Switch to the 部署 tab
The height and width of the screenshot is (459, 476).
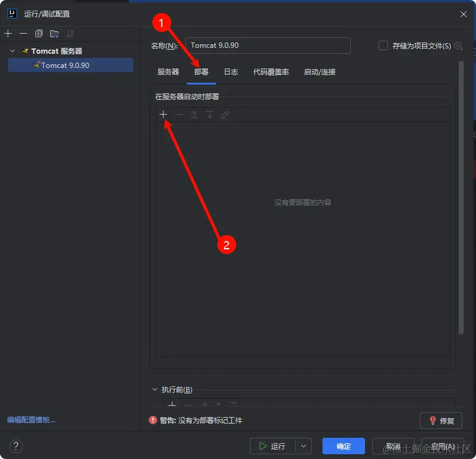pos(201,72)
